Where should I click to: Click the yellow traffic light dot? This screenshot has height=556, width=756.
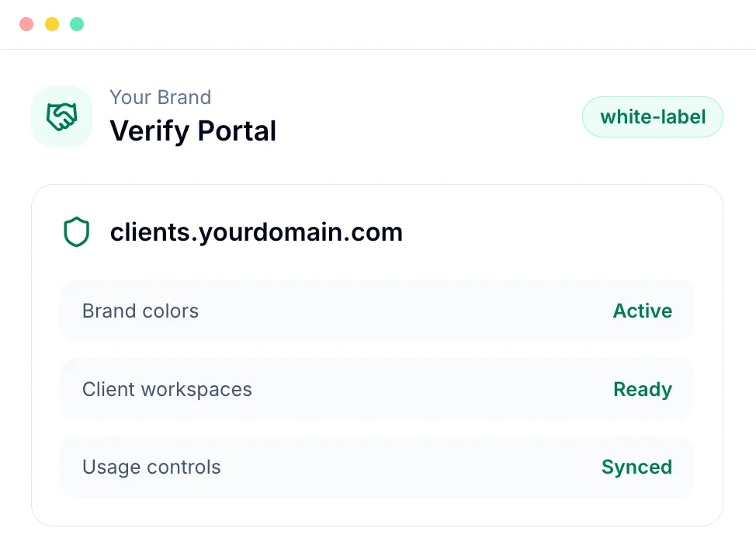[x=51, y=24]
